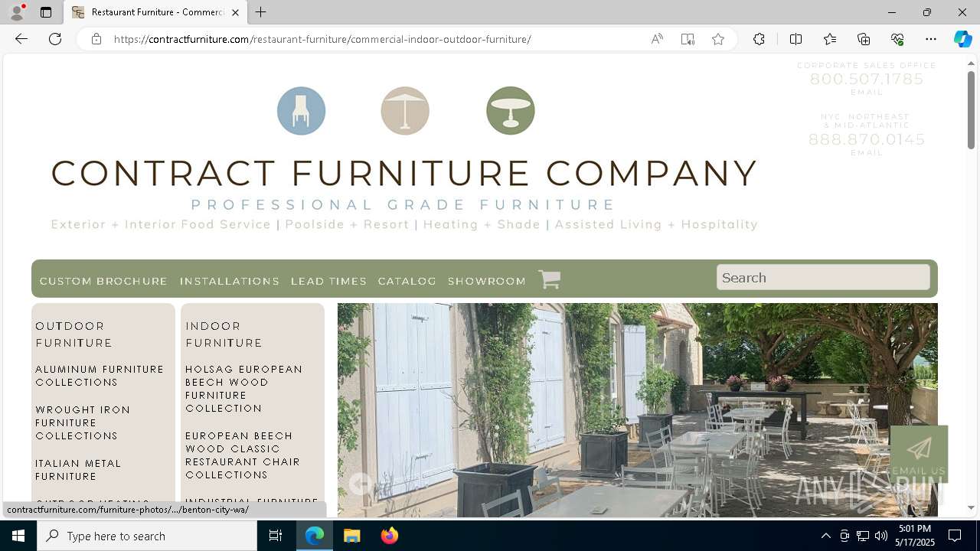Open the shopping cart
Image resolution: width=980 pixels, height=551 pixels.
pyautogui.click(x=550, y=279)
